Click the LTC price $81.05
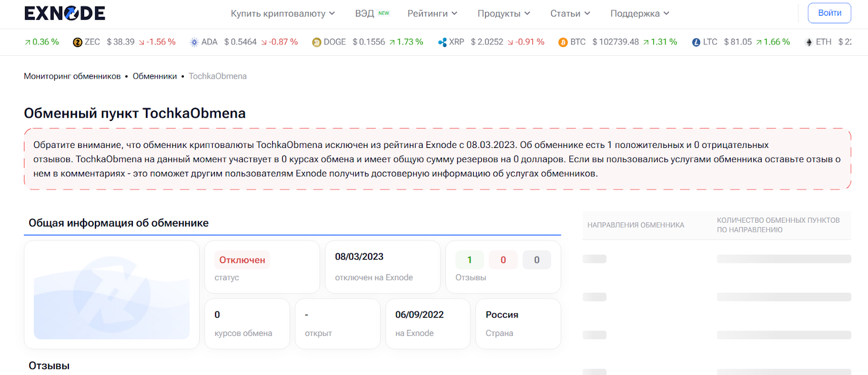This screenshot has height=375, width=868. (738, 42)
